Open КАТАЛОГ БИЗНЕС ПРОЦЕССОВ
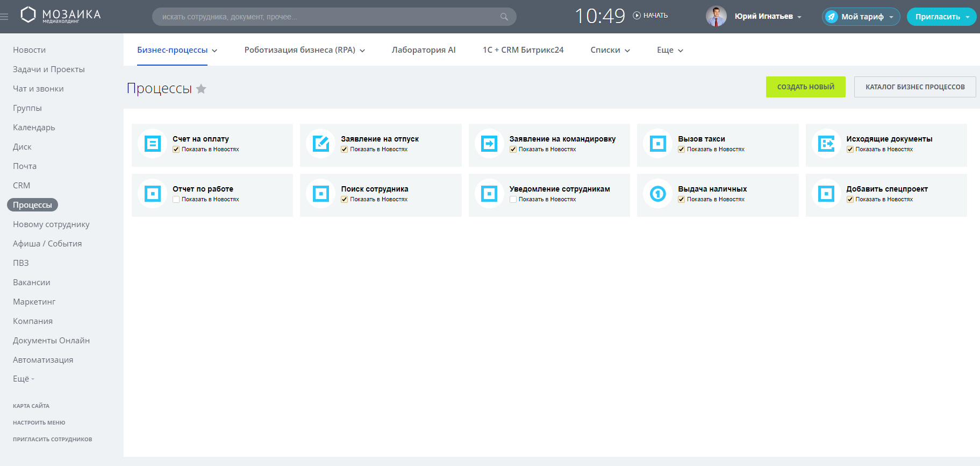Image resolution: width=980 pixels, height=466 pixels. pos(914,87)
